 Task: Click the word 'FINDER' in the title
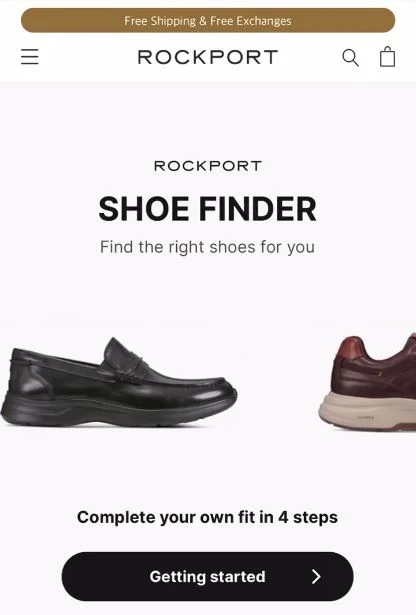click(258, 209)
